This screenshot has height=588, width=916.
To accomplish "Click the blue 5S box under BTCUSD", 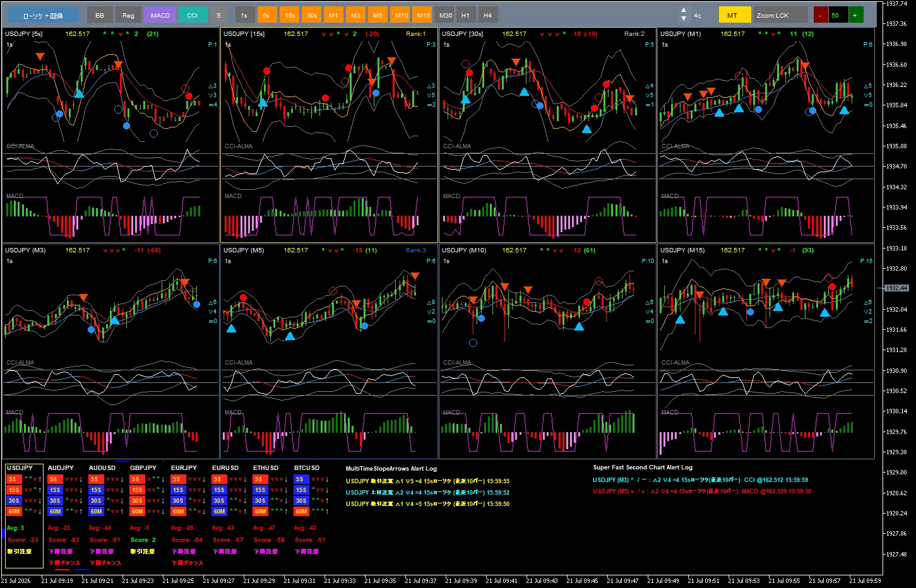I will [x=301, y=479].
